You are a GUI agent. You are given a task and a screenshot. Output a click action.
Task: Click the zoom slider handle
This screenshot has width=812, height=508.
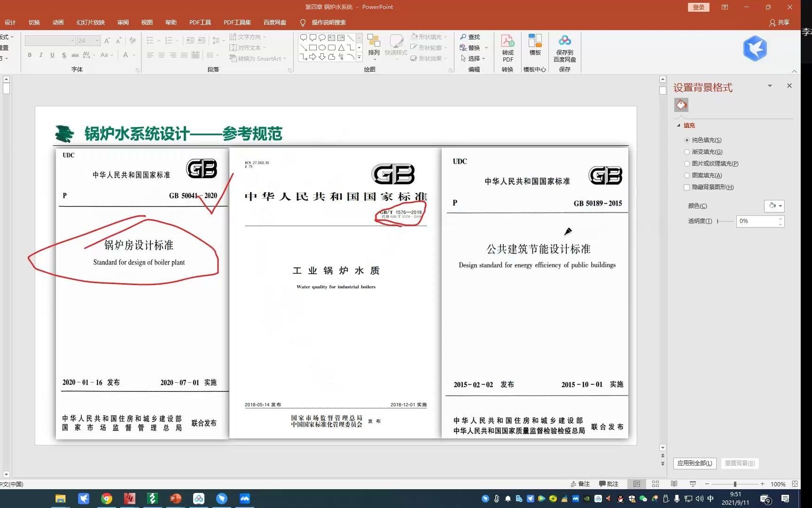[x=735, y=484]
